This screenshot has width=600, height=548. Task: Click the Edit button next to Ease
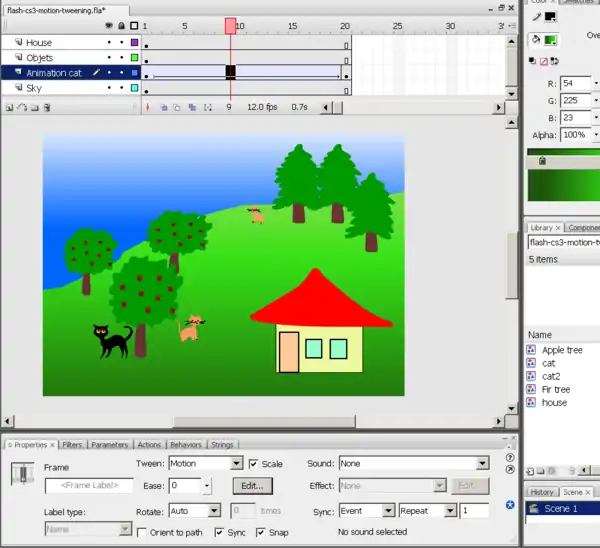(x=253, y=485)
